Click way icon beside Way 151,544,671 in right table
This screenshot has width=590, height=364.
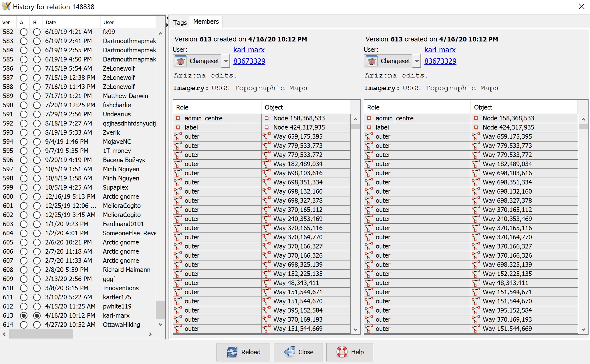point(476,292)
